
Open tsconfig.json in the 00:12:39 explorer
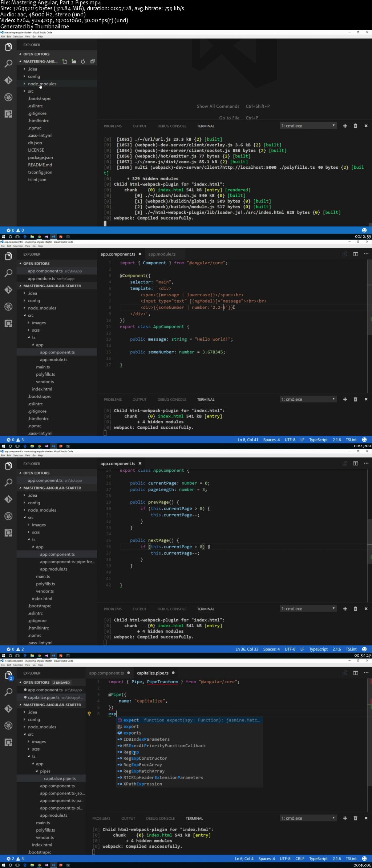tap(40, 172)
